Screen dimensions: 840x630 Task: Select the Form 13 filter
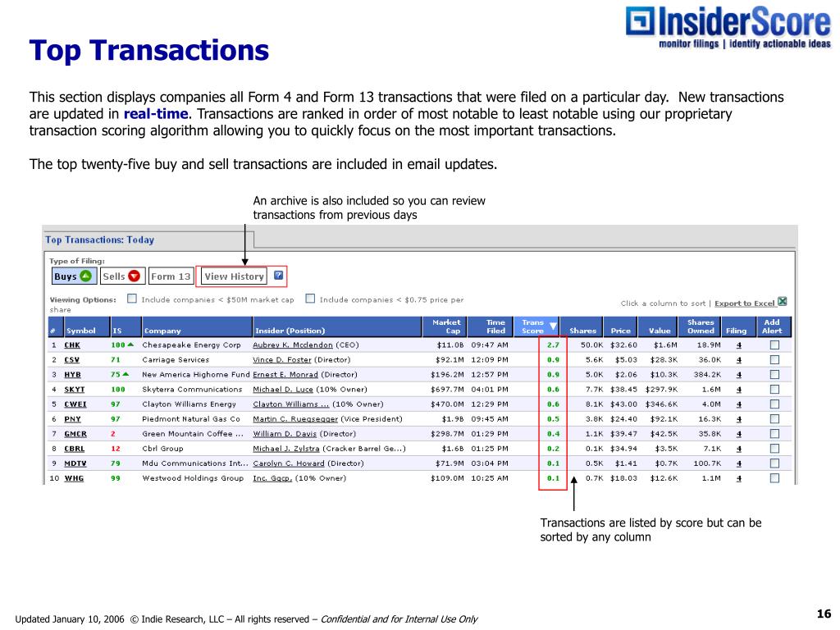[x=171, y=276]
